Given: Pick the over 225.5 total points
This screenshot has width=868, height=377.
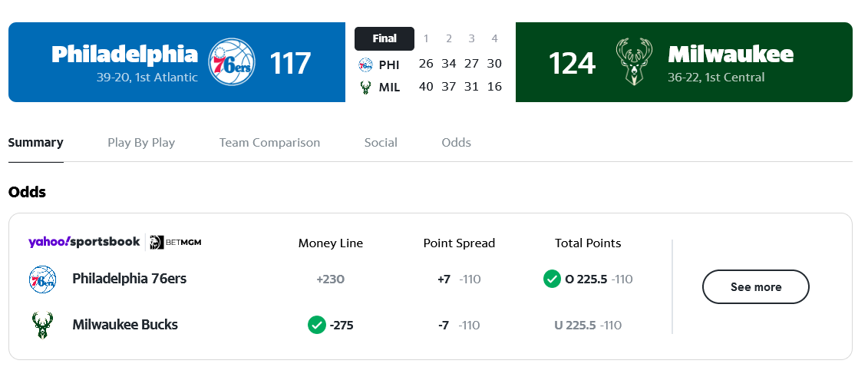Looking at the screenshot, I should [588, 279].
